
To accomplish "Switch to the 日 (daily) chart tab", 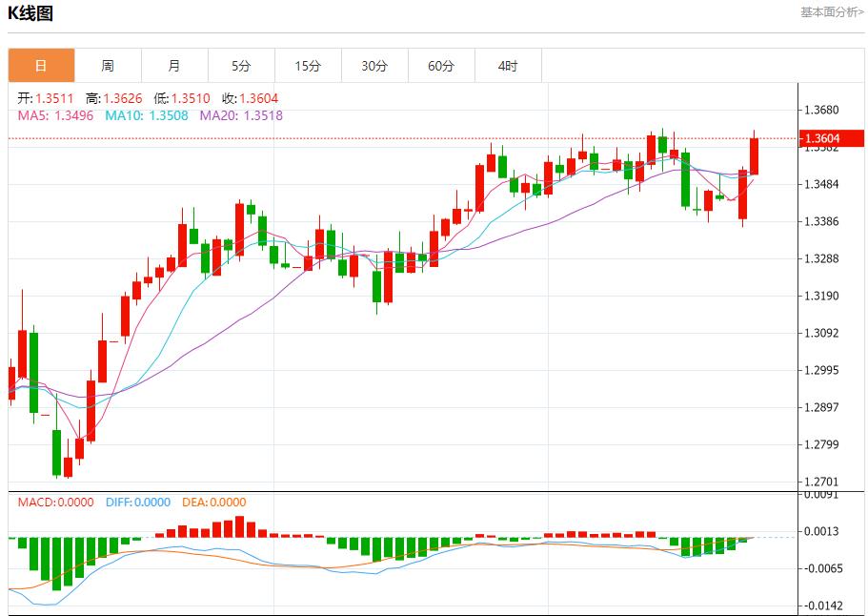I will [41, 66].
